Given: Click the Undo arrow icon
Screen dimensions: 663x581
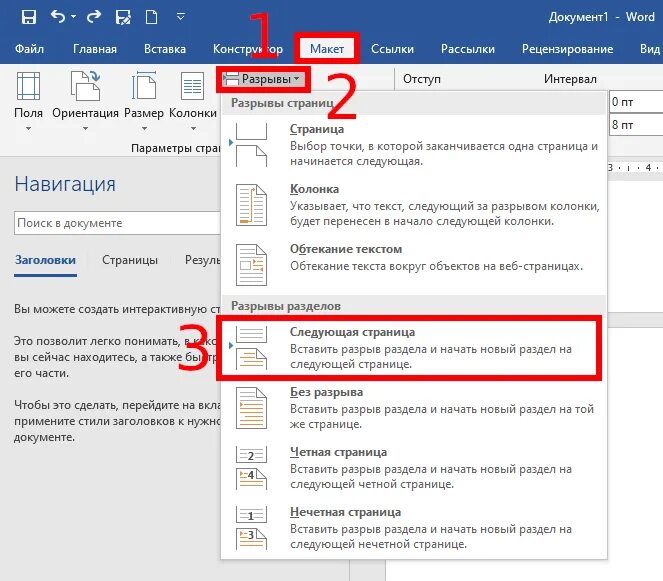Looking at the screenshot, I should (58, 16).
